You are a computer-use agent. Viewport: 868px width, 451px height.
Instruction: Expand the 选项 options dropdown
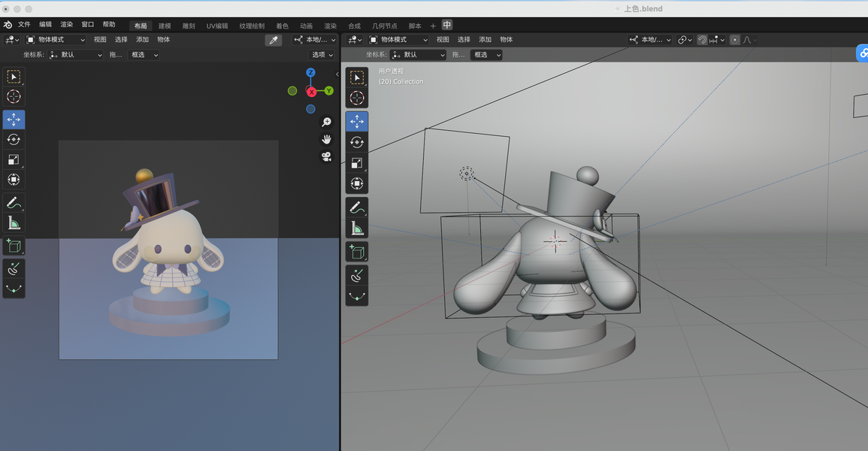[322, 55]
